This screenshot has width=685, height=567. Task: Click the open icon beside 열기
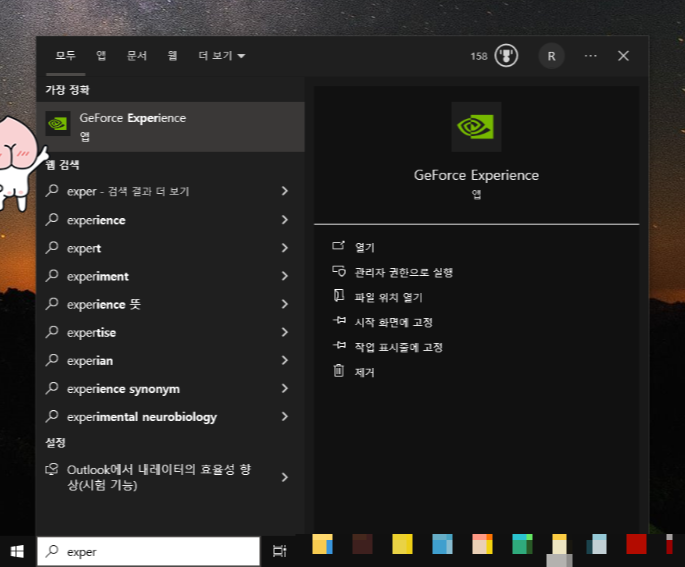click(339, 245)
